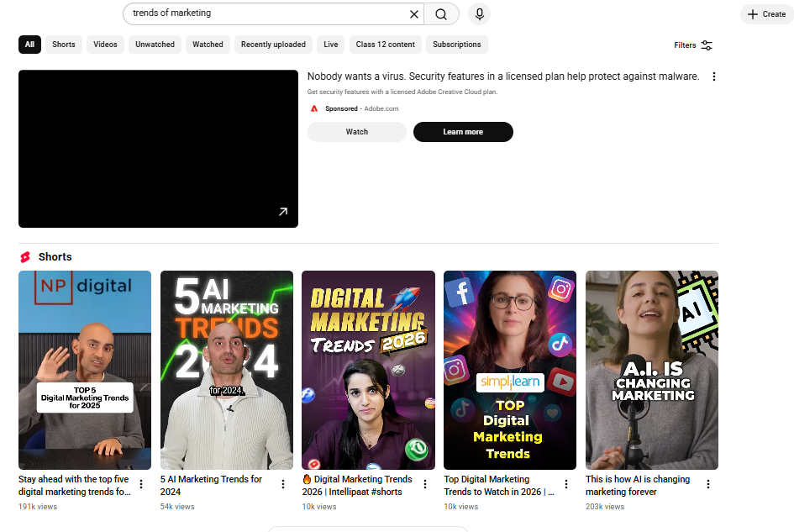
Task: Open the more options menu on the Adobe ad
Action: [714, 76]
